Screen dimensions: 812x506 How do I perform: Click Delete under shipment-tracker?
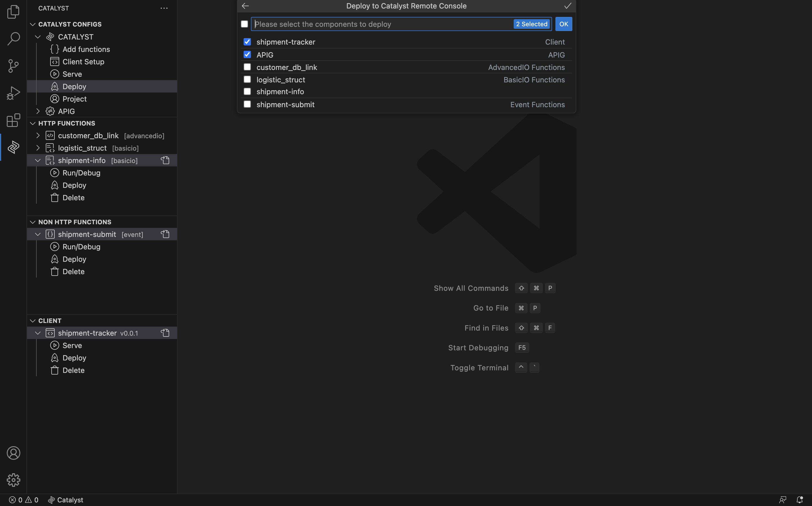[73, 370]
